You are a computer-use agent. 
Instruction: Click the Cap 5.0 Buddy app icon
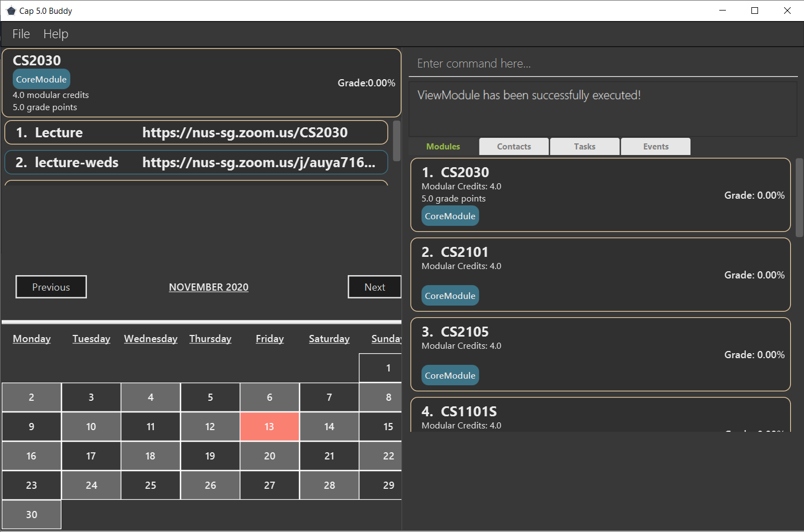tap(11, 11)
